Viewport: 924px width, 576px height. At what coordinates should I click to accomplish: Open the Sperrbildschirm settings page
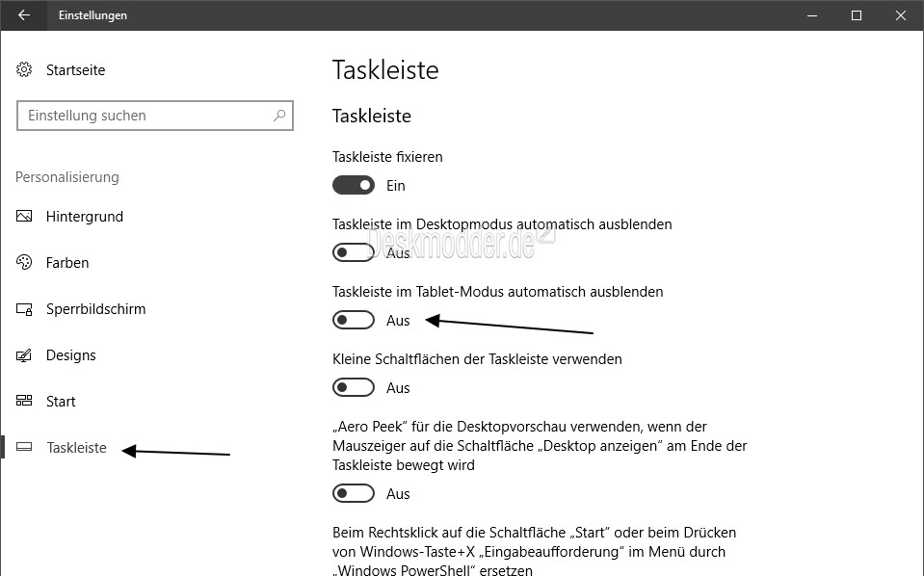tap(95, 308)
